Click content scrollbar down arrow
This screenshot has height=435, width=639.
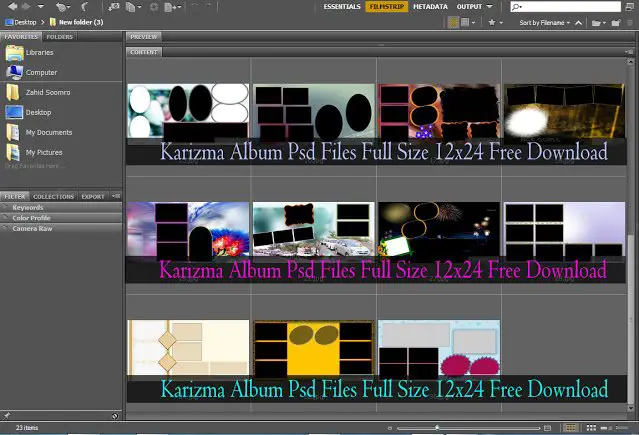click(630, 408)
